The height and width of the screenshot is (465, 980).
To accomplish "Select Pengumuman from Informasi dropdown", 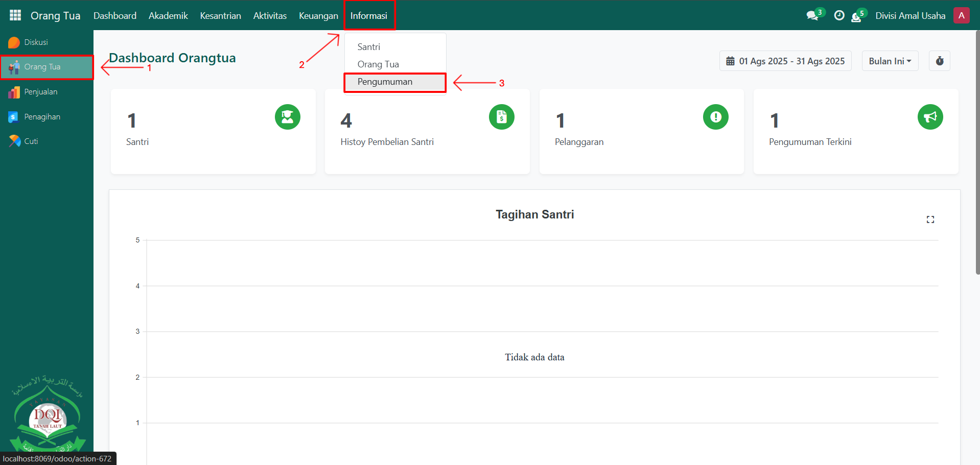I will click(385, 82).
